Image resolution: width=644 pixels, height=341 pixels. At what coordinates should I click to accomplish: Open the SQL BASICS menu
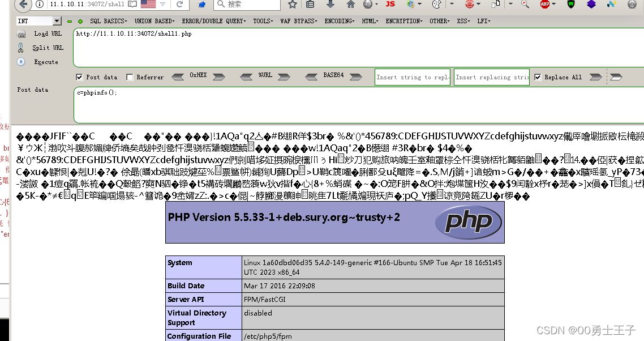coord(109,21)
